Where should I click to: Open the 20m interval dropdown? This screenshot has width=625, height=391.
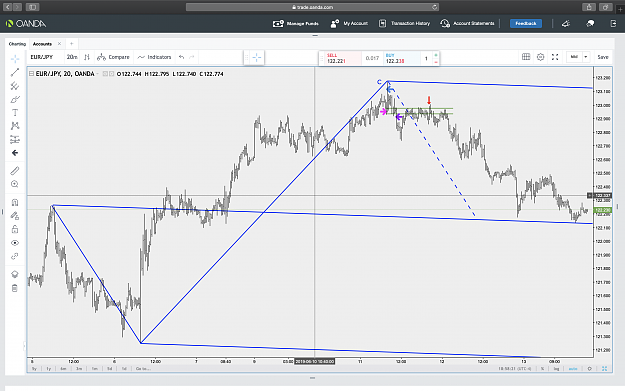[72, 57]
